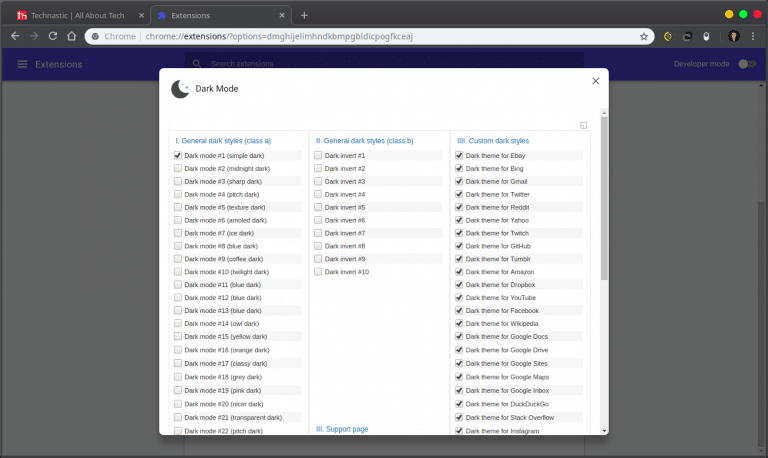Click the yellow minimize window button
768x458 pixels.
729,14
